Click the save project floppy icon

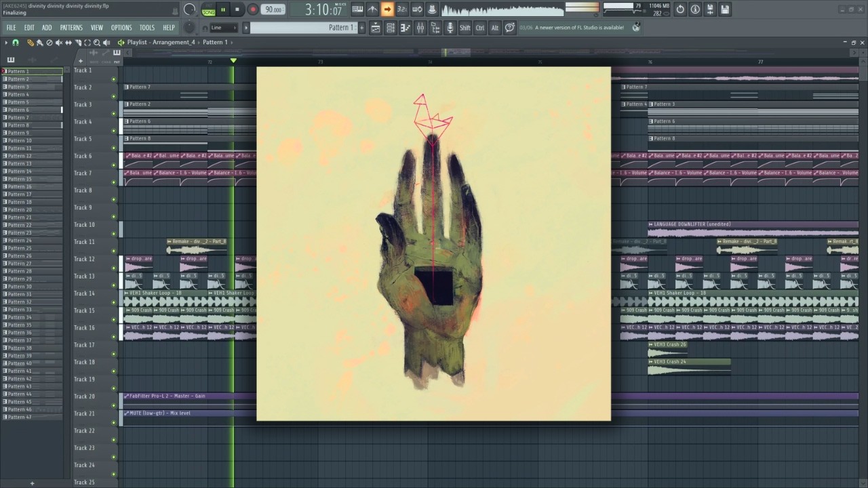[725, 9]
